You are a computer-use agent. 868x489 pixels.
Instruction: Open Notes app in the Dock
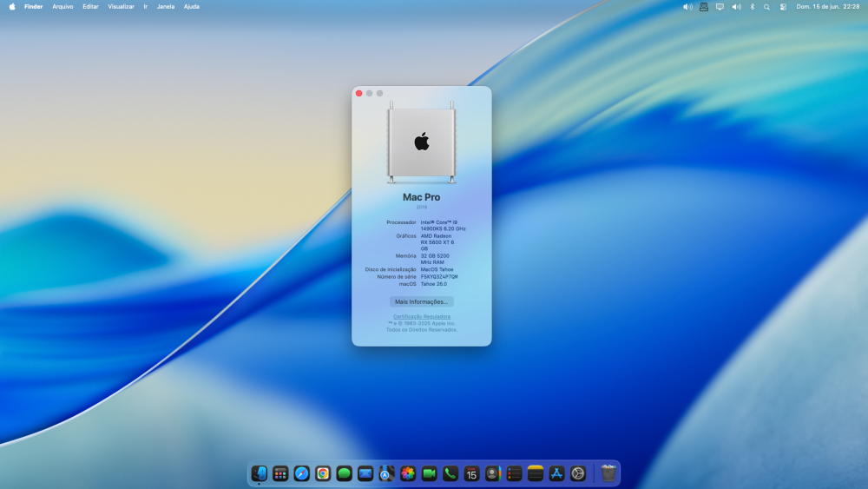click(x=536, y=473)
